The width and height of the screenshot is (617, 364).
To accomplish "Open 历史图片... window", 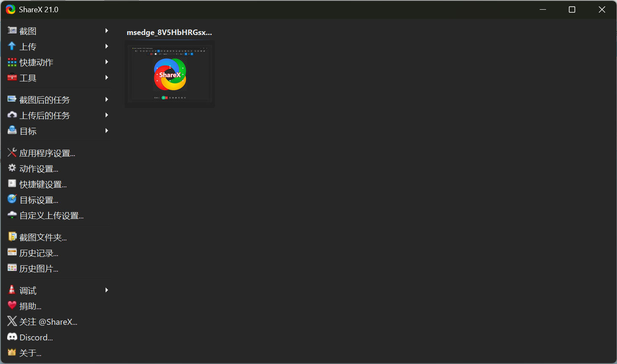I will (x=58, y=268).
